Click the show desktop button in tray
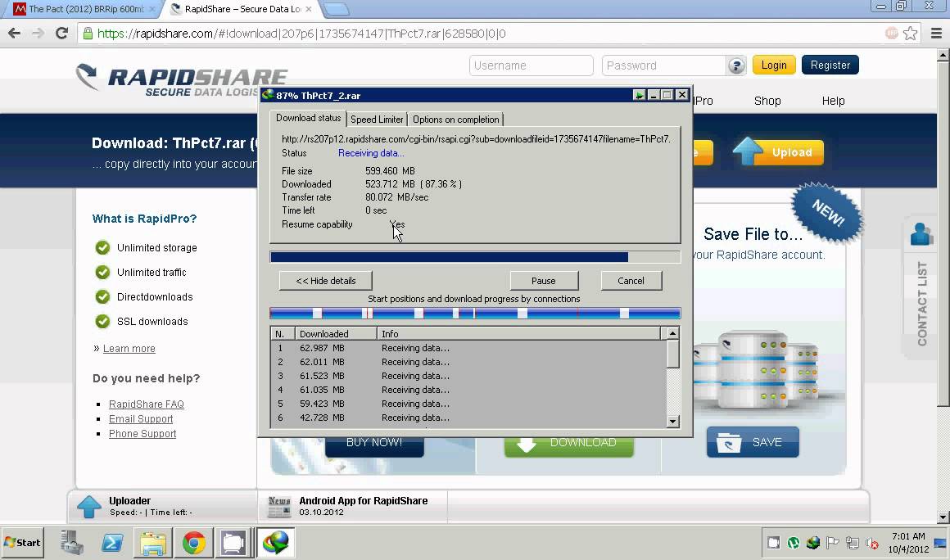 (x=940, y=543)
